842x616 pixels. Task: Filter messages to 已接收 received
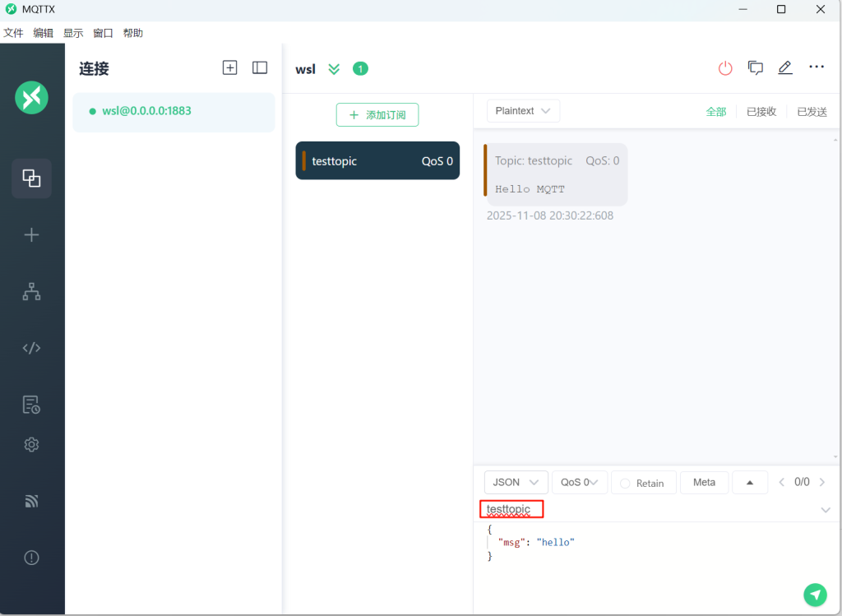click(x=761, y=112)
